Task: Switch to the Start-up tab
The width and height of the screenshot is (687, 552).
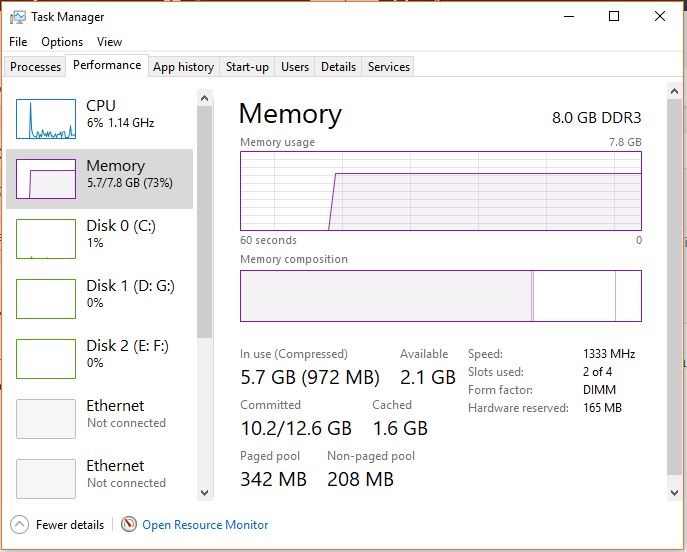Action: tap(247, 67)
